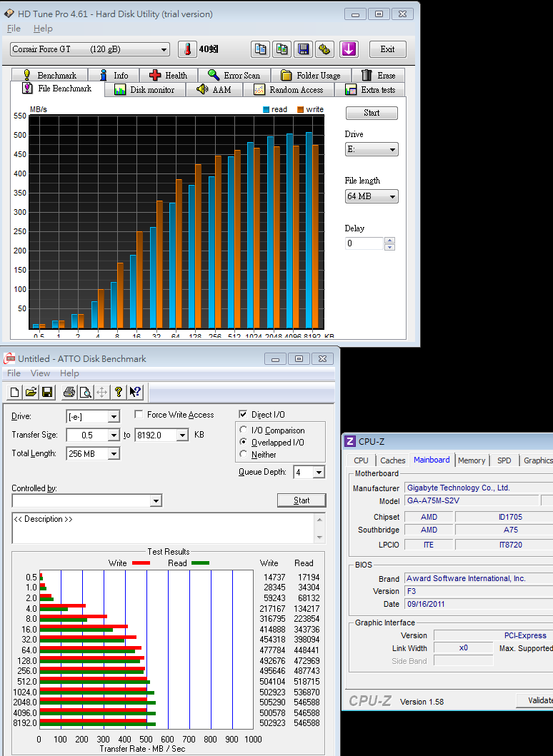The image size is (553, 756).
Task: Open the ATTO File menu
Action: pyautogui.click(x=14, y=373)
